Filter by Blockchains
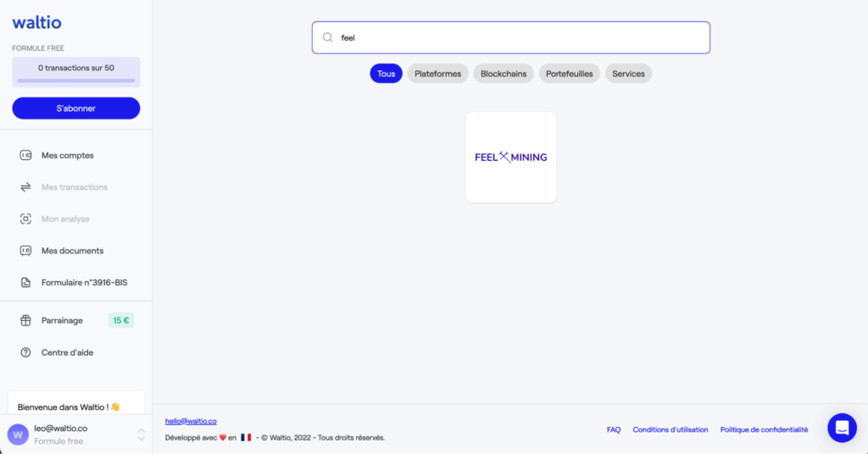 pos(504,74)
